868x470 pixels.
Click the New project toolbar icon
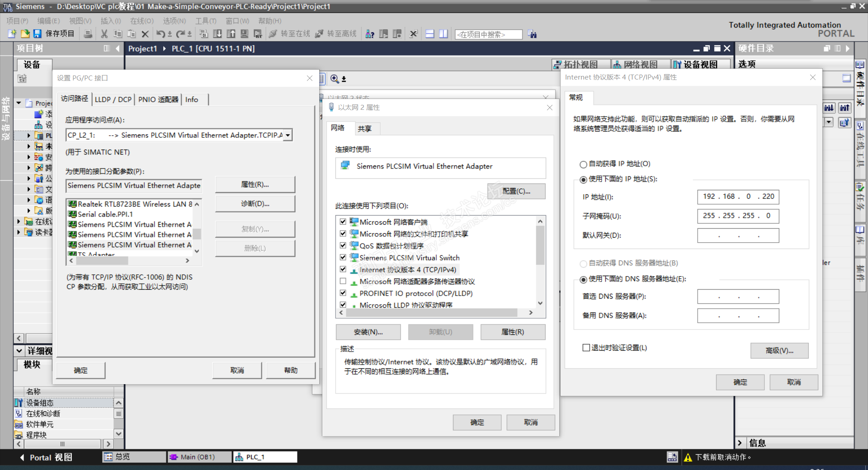[12, 34]
